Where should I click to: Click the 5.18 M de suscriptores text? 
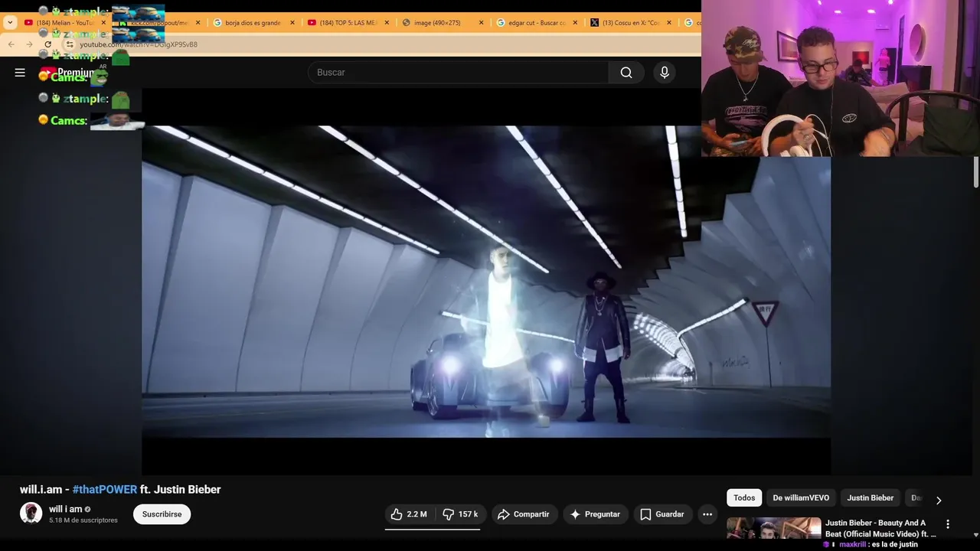click(83, 520)
